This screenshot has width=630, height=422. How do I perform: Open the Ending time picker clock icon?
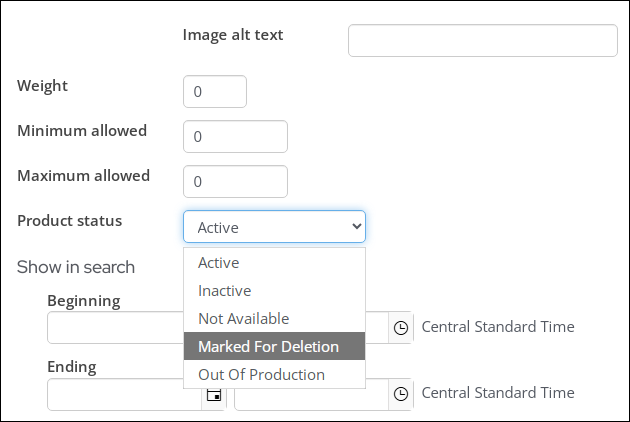click(401, 394)
